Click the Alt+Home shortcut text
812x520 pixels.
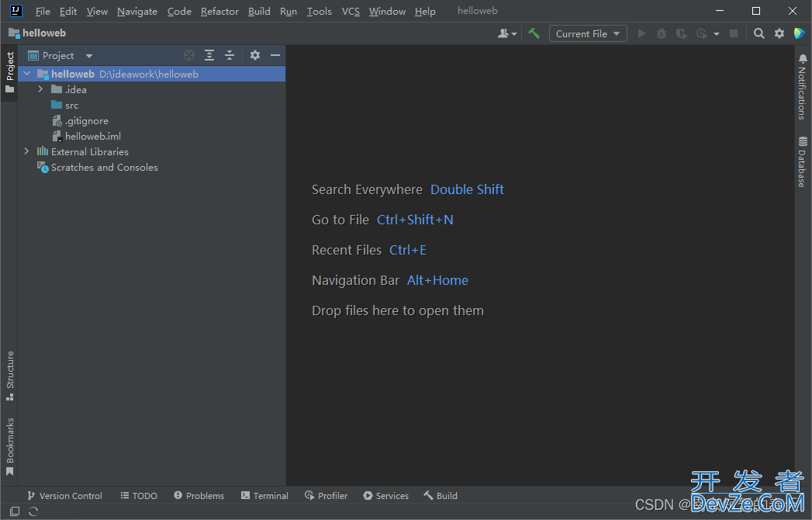(x=437, y=280)
